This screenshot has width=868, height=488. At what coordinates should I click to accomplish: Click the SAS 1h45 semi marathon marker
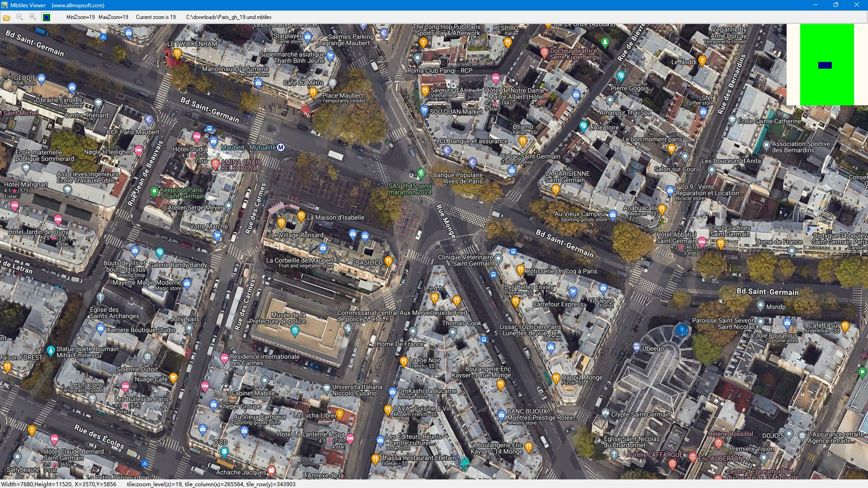(421, 173)
